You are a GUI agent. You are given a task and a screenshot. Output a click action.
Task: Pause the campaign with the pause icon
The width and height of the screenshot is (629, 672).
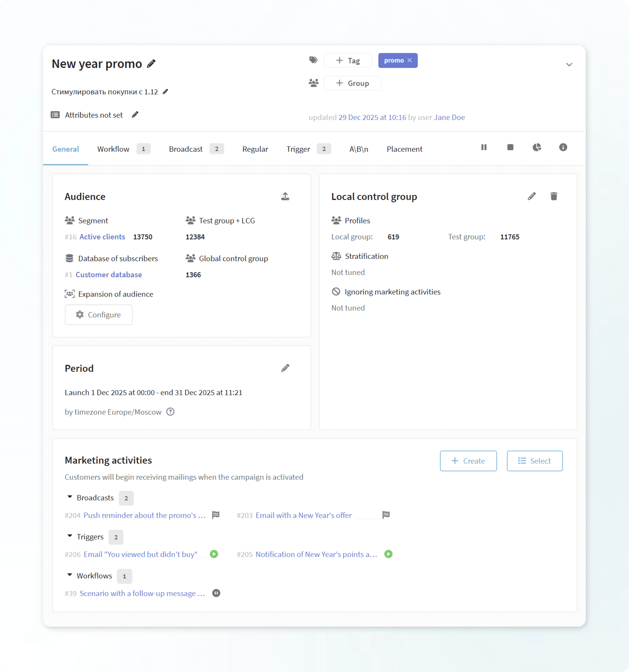[484, 147]
